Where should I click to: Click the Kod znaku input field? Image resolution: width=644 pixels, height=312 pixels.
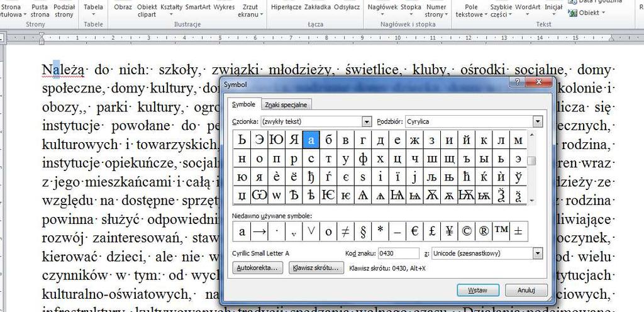click(398, 253)
